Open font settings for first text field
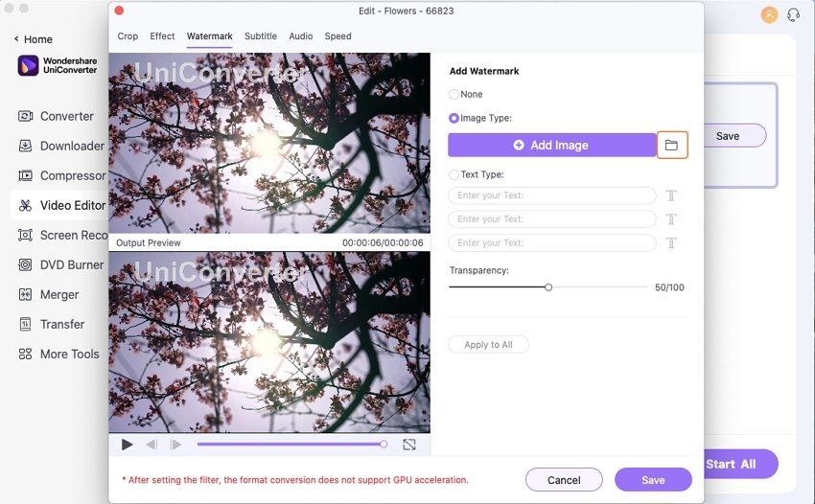This screenshot has height=504, width=815. (671, 195)
